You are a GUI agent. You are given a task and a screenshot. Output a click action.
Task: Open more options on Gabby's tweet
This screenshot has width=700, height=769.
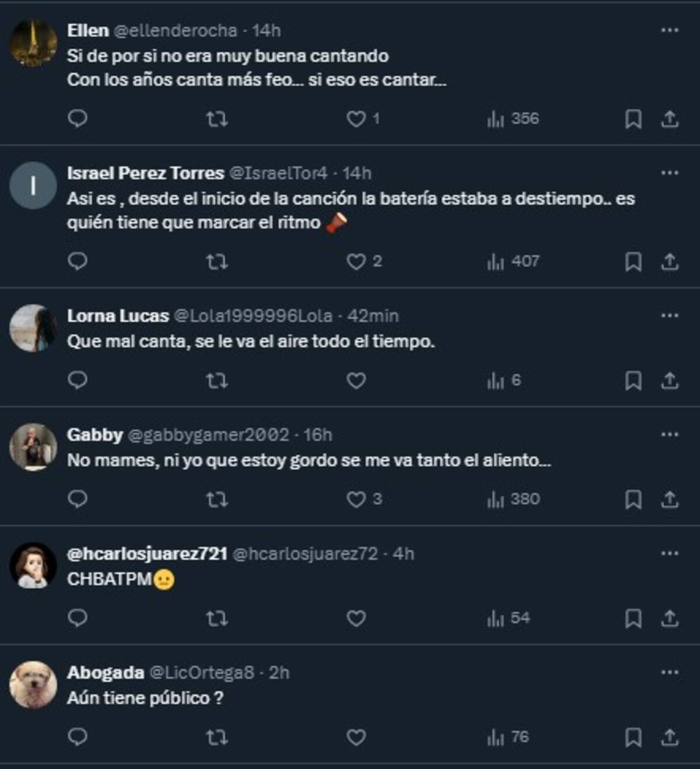669,434
